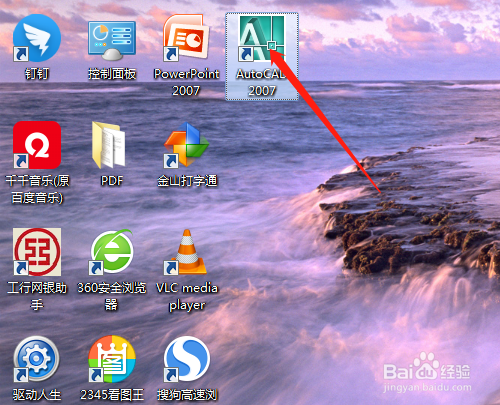This screenshot has height=405, width=500.
Task: Launch the 驱动人生 driver tool icon
Action: [x=37, y=359]
